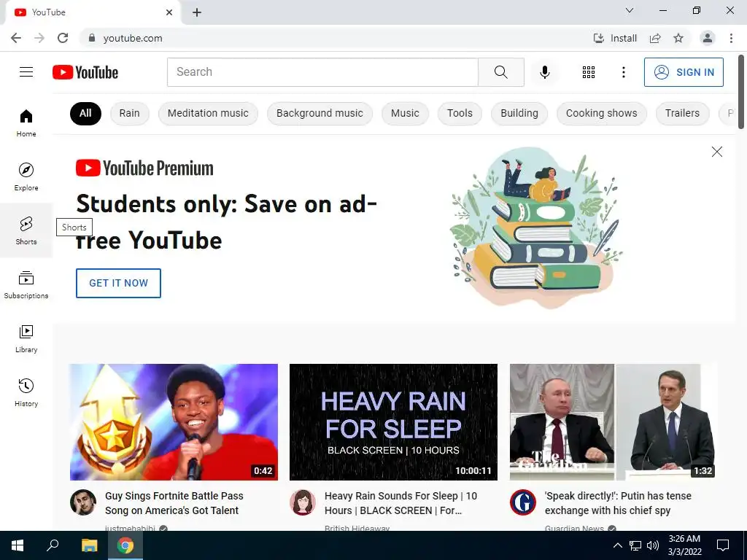Open the hamburger guide menu
The height and width of the screenshot is (560, 747).
tap(26, 72)
